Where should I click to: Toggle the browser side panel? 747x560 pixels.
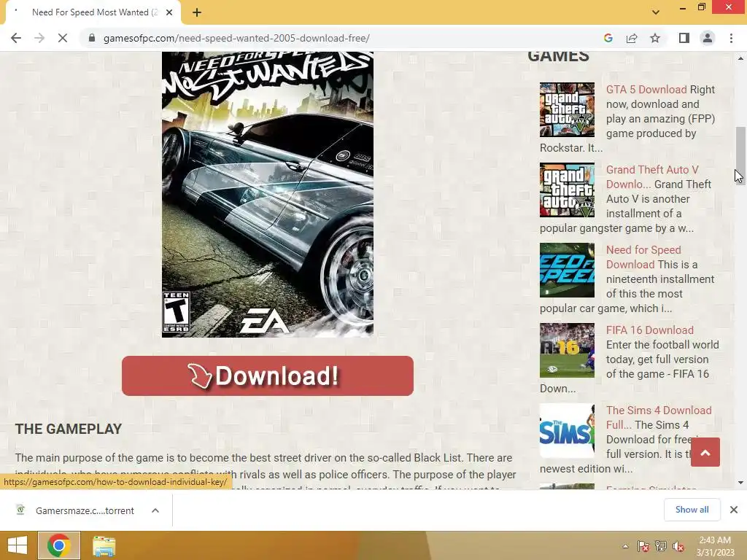(684, 38)
